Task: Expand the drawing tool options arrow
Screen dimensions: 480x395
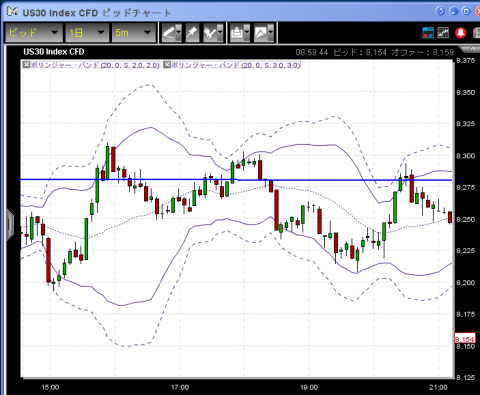Action: (x=179, y=33)
